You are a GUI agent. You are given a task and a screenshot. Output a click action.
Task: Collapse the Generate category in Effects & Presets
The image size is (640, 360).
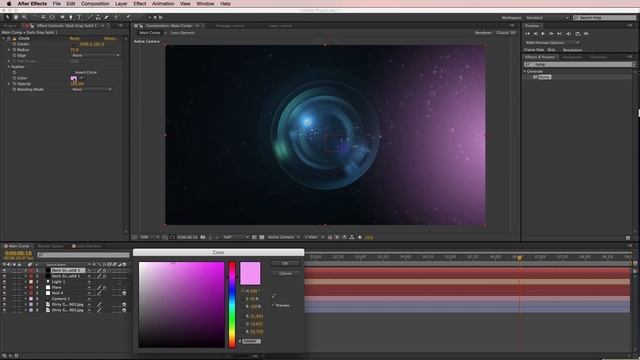coord(525,71)
